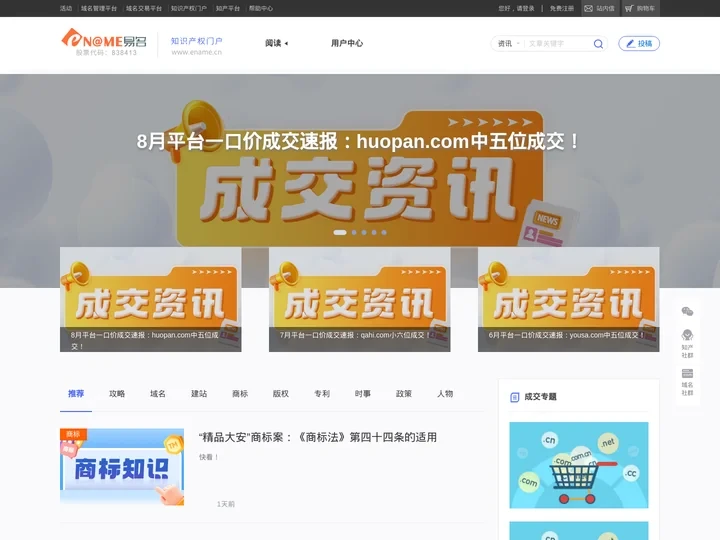This screenshot has width=720, height=540.
Task: Click the 成交专题 document icon
Action: [514, 397]
